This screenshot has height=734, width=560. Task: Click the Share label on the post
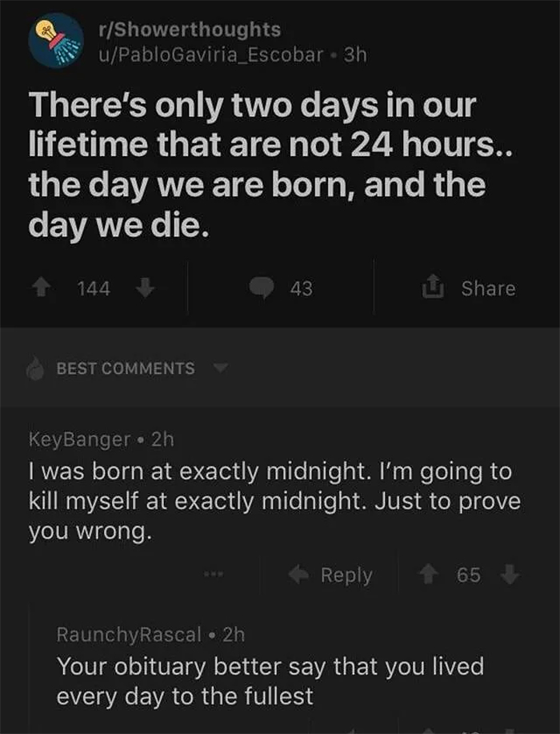point(488,288)
